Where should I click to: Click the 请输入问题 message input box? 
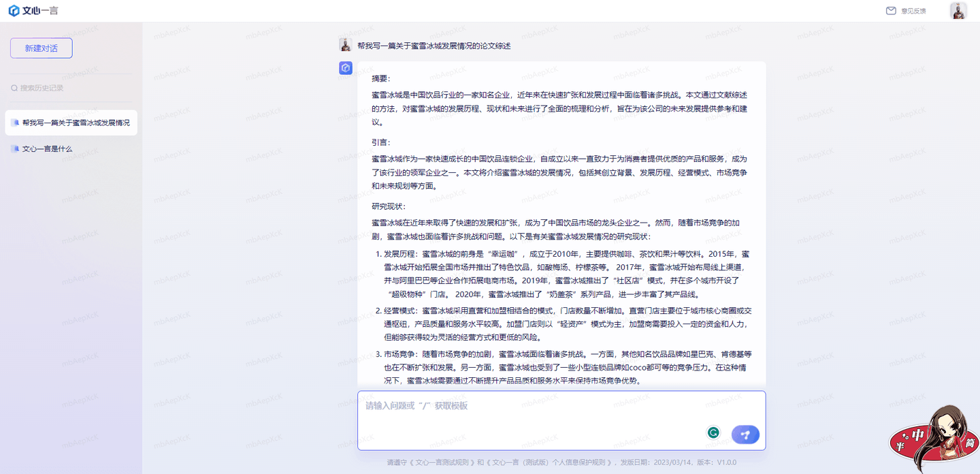pos(561,420)
